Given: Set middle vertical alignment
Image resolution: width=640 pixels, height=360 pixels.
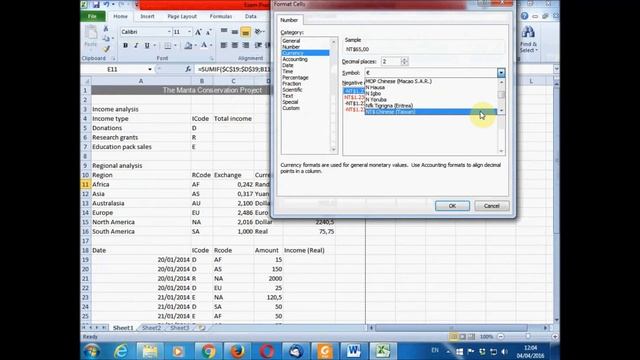Looking at the screenshot, I should (x=235, y=31).
